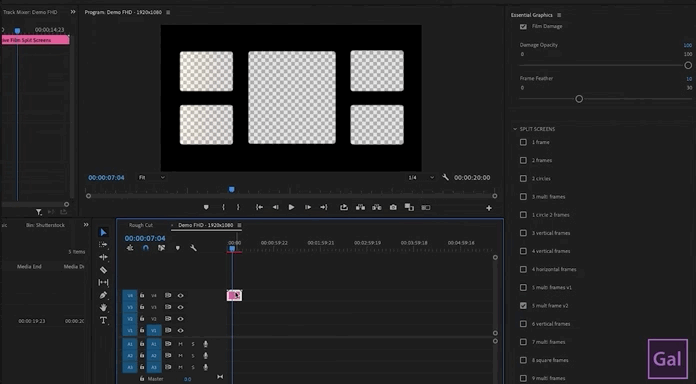Select the pink clip on V4

[234, 295]
